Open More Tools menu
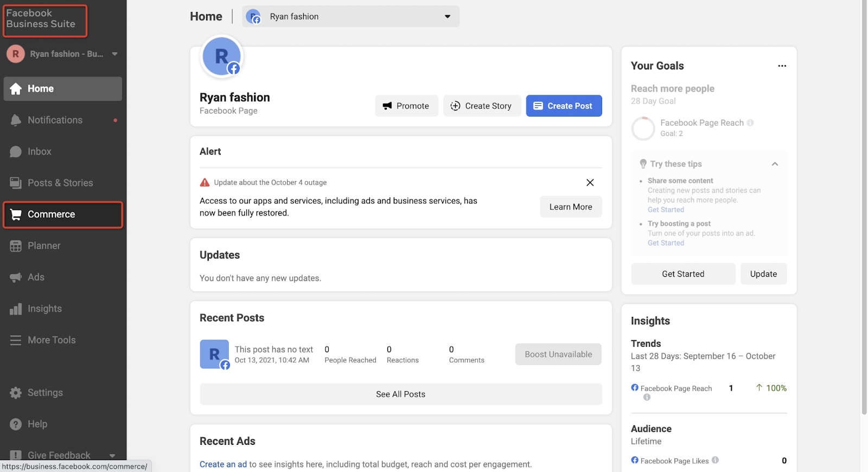The image size is (868, 472). click(x=63, y=340)
